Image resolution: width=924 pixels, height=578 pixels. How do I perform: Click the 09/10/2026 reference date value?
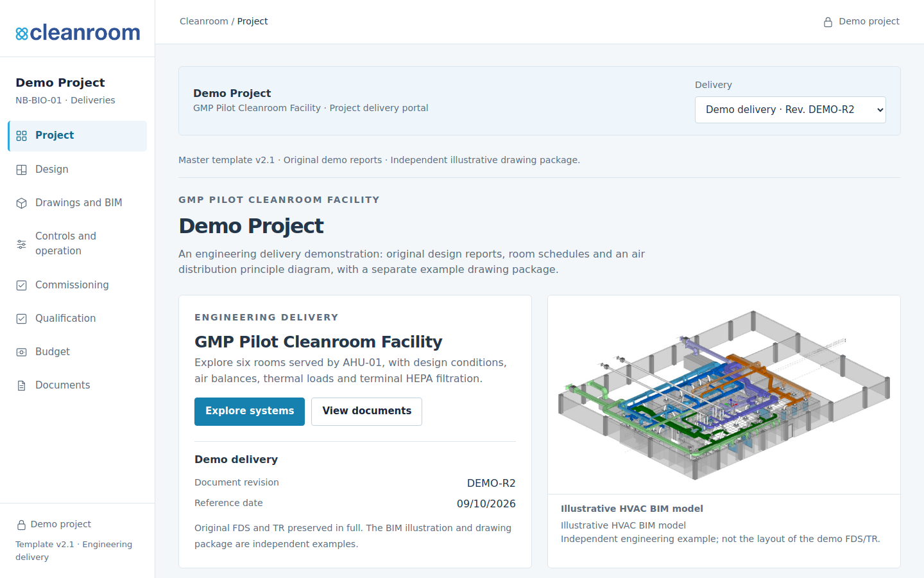coord(486,504)
